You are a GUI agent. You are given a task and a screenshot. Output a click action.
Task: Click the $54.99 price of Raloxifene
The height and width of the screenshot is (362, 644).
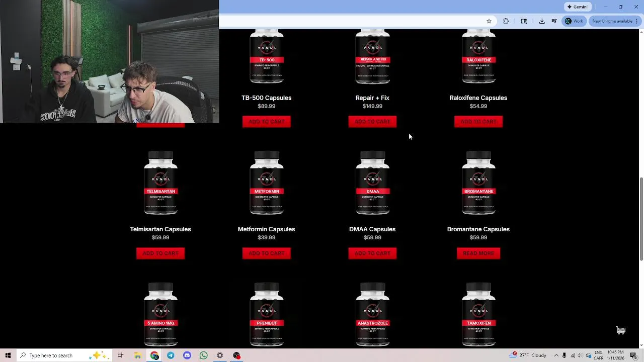pos(478,106)
